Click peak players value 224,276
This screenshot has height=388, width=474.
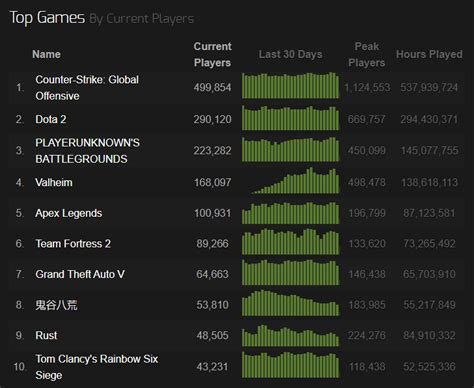(367, 335)
